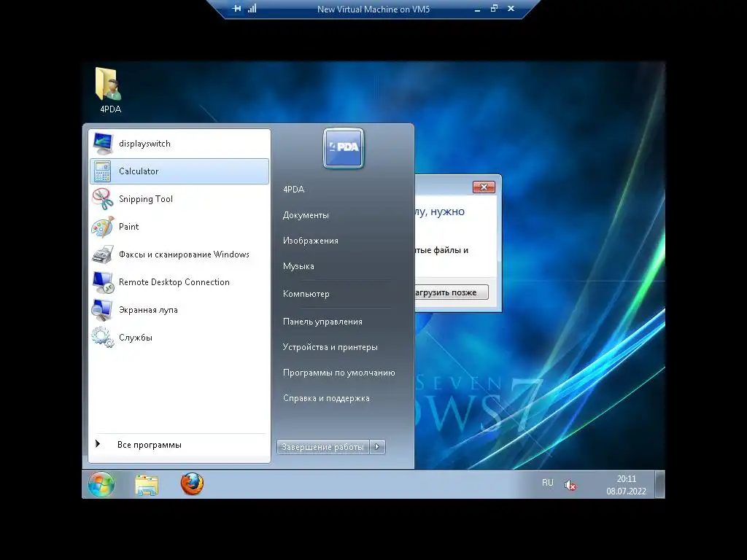Screen dimensions: 747x560
Task: Open Программы по умолчанию
Action: point(339,373)
